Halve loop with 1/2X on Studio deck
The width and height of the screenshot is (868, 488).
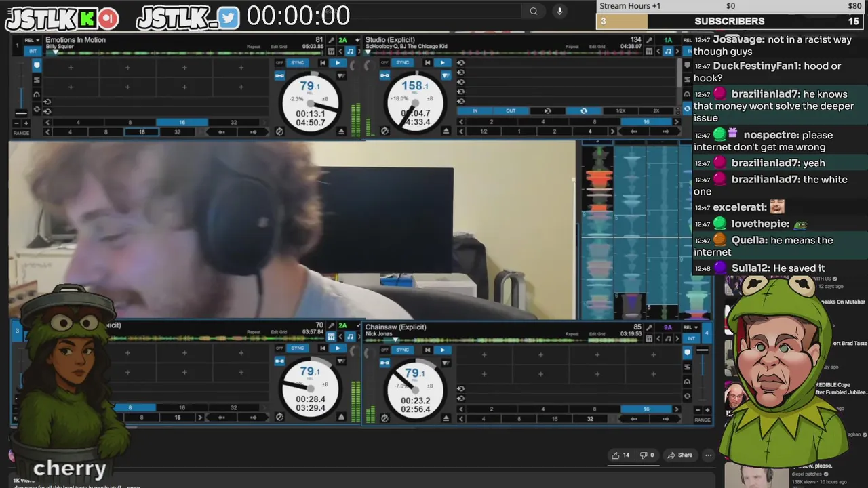(x=620, y=110)
